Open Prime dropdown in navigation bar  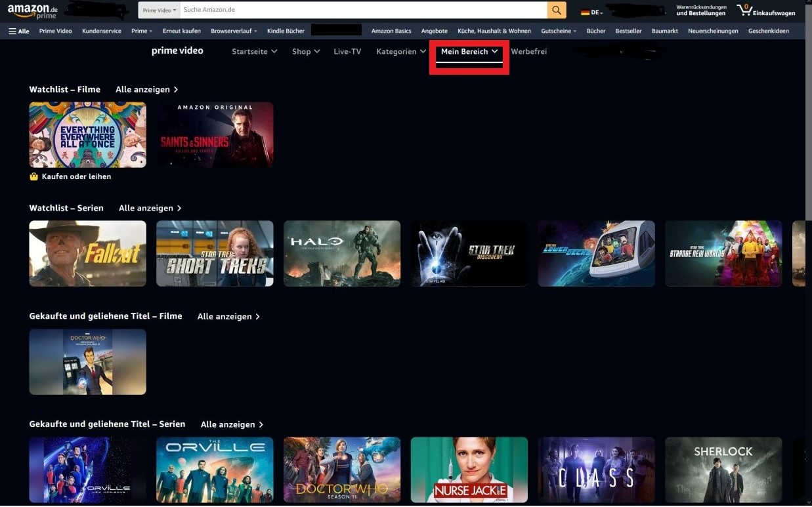pyautogui.click(x=142, y=31)
